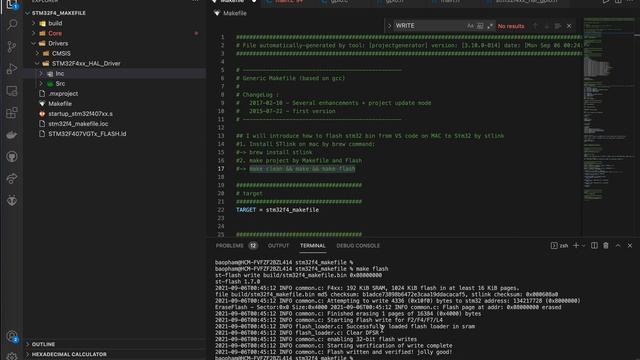
Task: Expand replace mode in find widget
Action: pyautogui.click(x=389, y=26)
